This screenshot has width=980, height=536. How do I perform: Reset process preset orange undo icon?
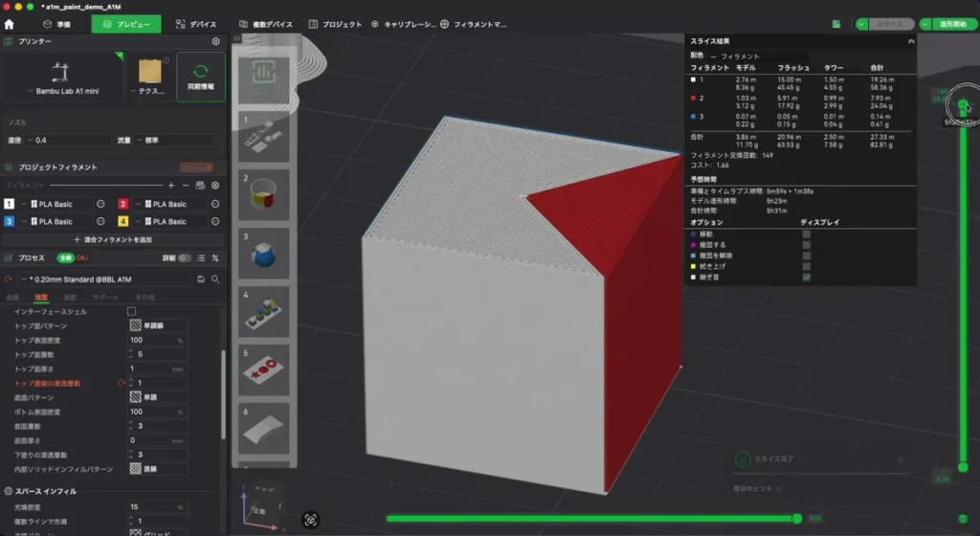[8, 279]
